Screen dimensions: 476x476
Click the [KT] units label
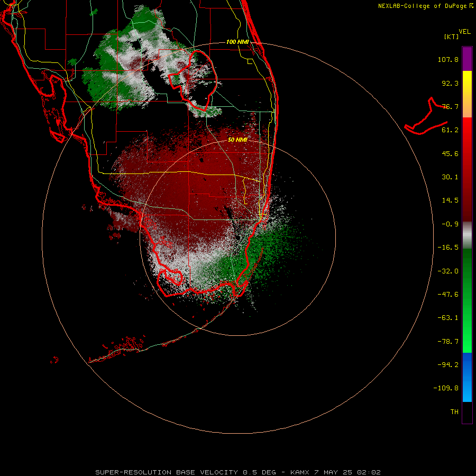click(452, 36)
